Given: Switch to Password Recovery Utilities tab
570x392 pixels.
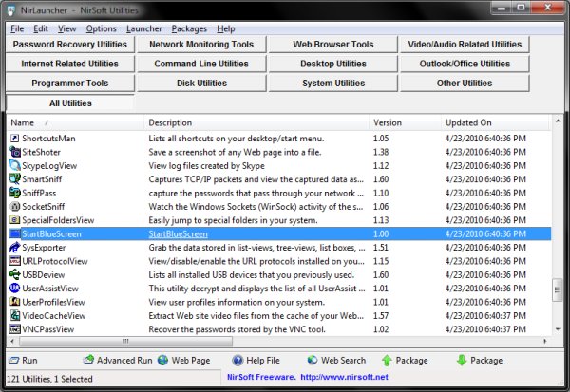Looking at the screenshot, I should (x=70, y=45).
